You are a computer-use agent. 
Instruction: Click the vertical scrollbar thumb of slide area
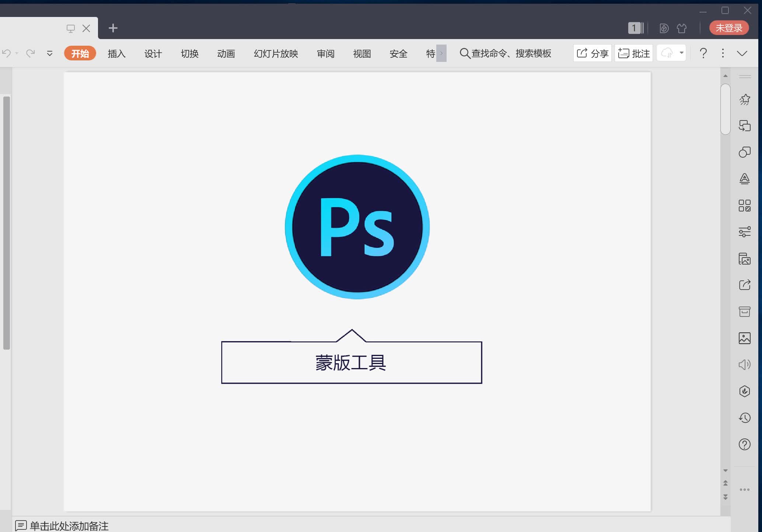pyautogui.click(x=725, y=109)
